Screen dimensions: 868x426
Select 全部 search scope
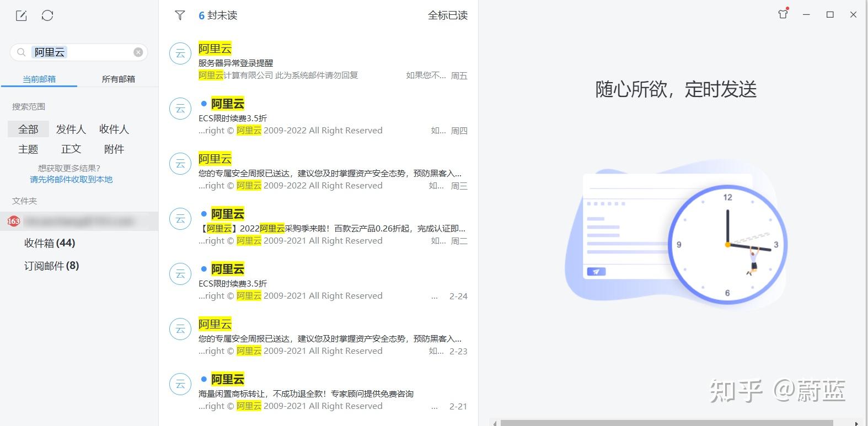(28, 129)
